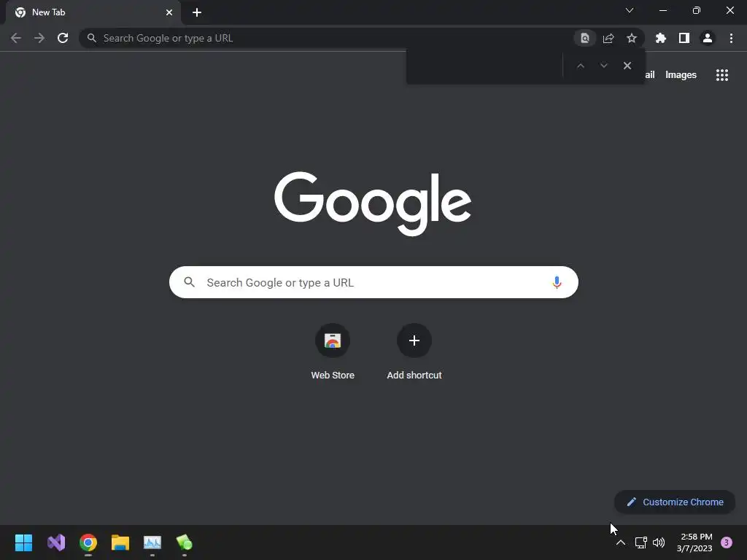Close the New Tab tab
This screenshot has width=747, height=560.
coord(169,12)
